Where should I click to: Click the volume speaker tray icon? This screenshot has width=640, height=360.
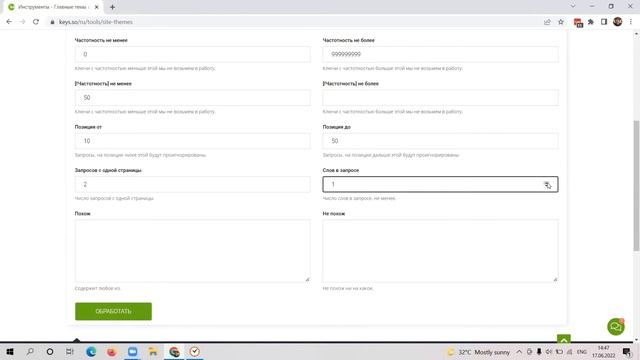click(x=549, y=351)
